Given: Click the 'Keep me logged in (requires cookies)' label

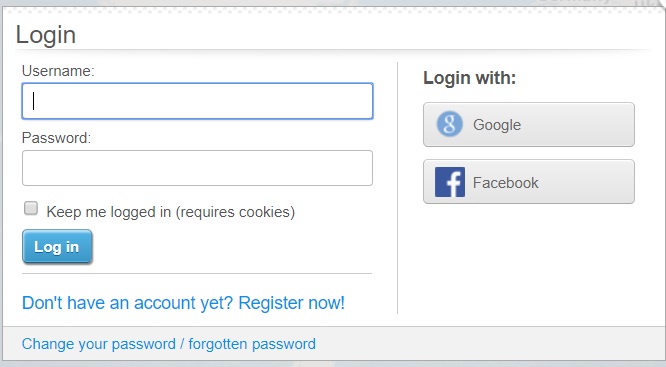Looking at the screenshot, I should [x=171, y=212].
